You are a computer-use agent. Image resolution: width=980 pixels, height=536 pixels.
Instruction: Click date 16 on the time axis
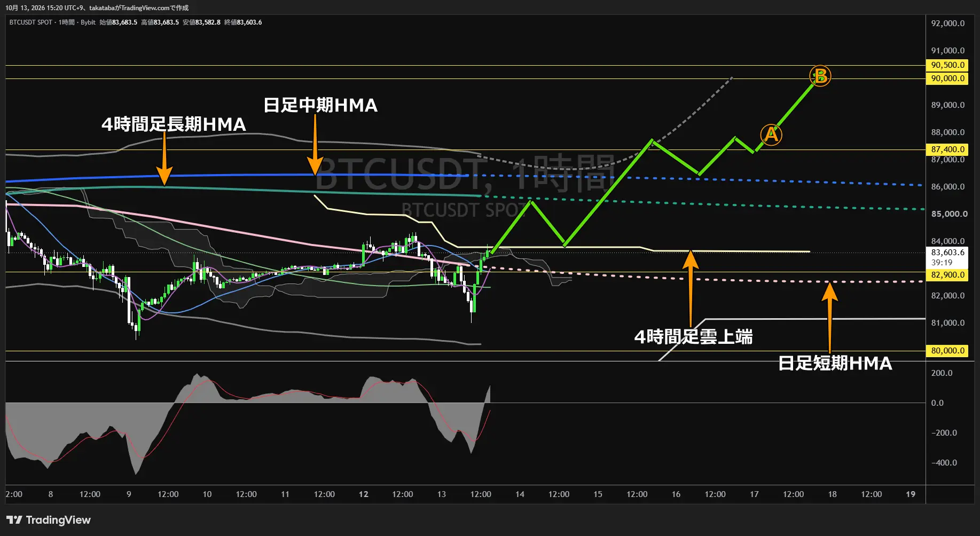point(676,494)
